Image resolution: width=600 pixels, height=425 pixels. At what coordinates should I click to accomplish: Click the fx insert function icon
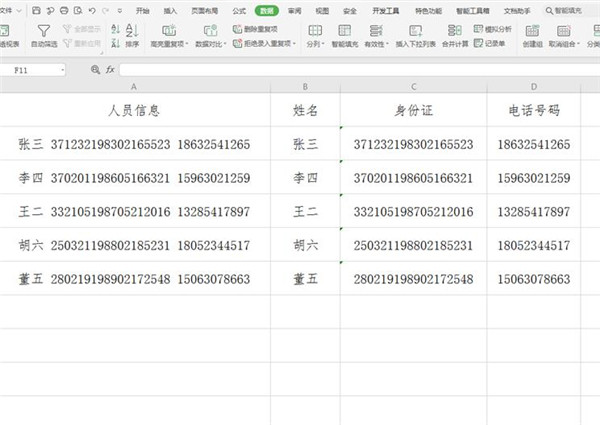pos(110,70)
